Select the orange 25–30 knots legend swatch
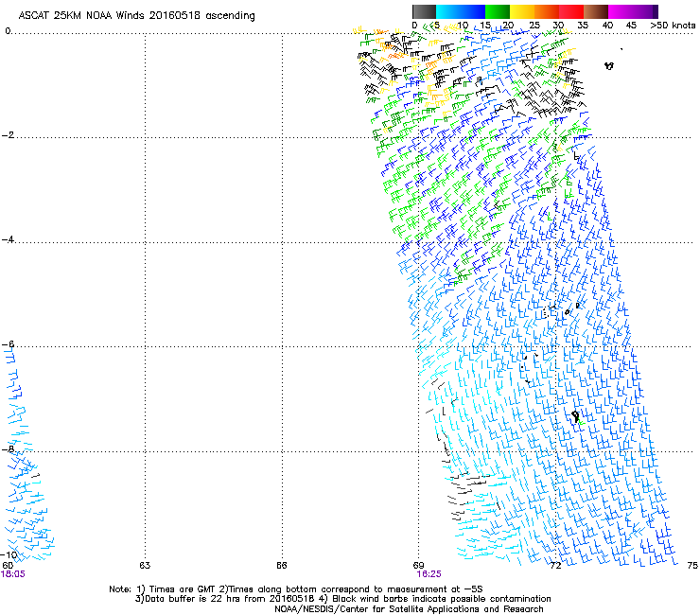The width and height of the screenshot is (700, 615). click(547, 11)
